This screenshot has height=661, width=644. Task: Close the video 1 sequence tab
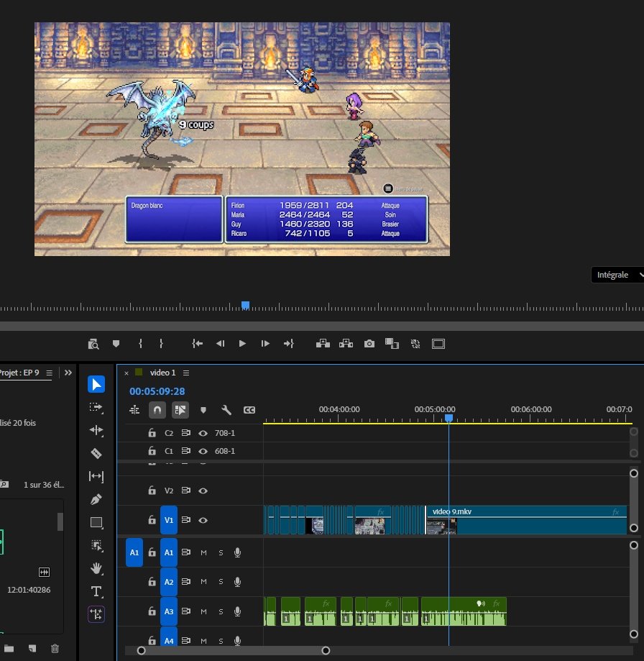coord(126,373)
